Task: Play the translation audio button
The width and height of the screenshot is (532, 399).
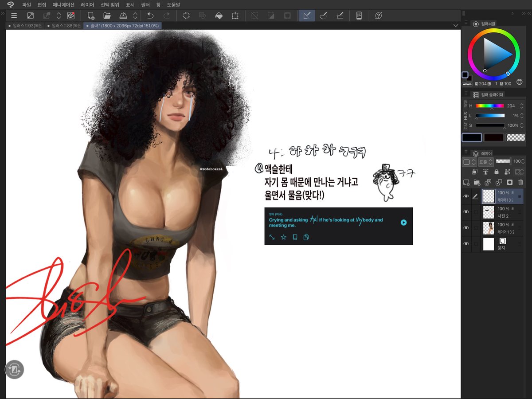Action: [403, 223]
